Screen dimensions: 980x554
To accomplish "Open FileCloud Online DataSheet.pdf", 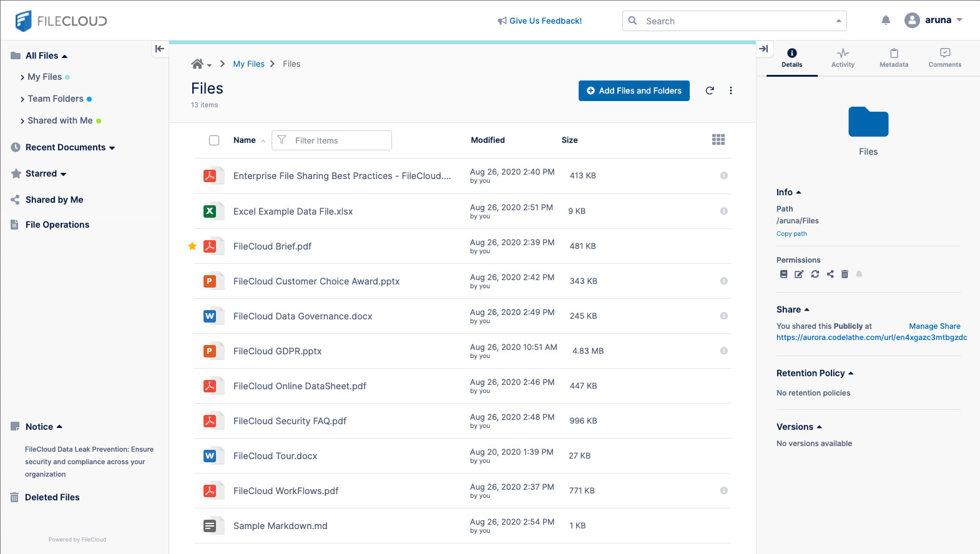I will (300, 386).
